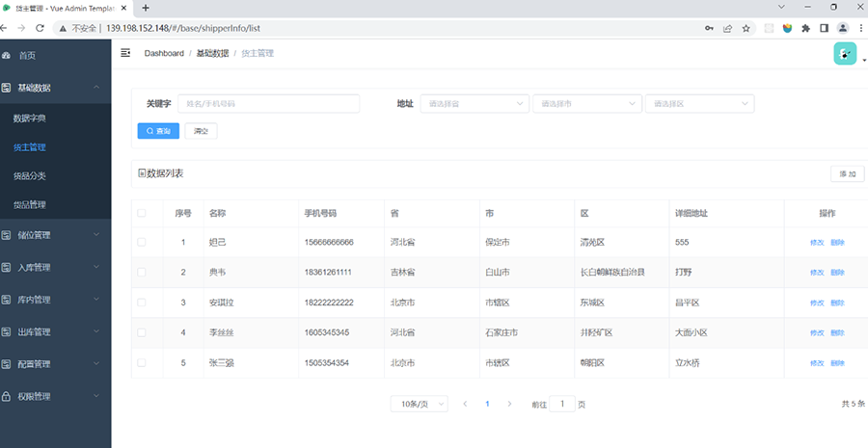This screenshot has width=868, height=448.
Task: Toggle the select-all checkbox in table header
Action: 141,213
